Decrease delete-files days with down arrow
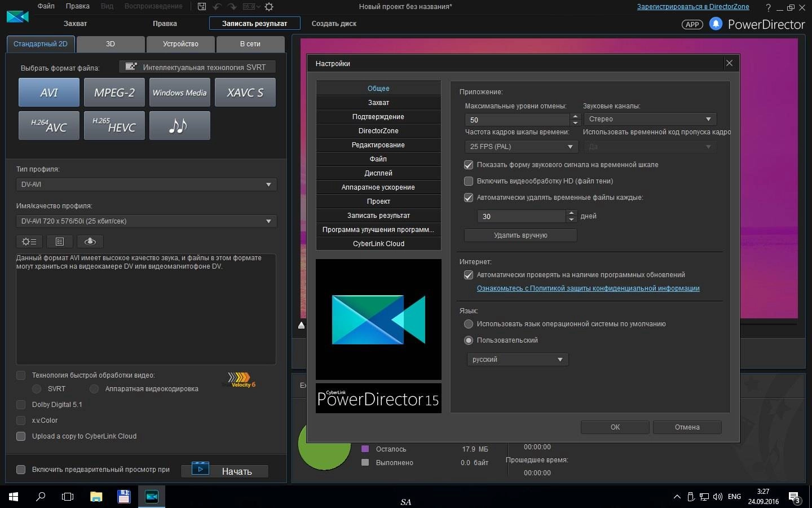 (571, 219)
